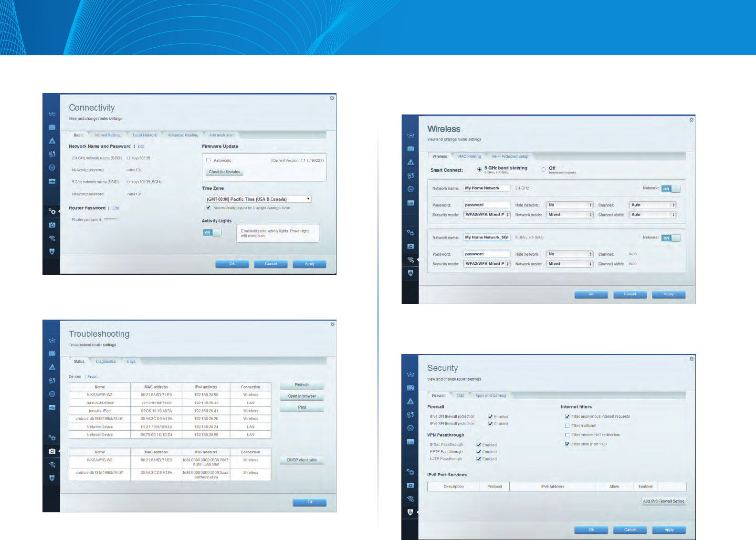Screen dimensions: 756x540
Task: Click Troubleshooting kit icon in Wireless window sidebar
Action: tap(410, 246)
